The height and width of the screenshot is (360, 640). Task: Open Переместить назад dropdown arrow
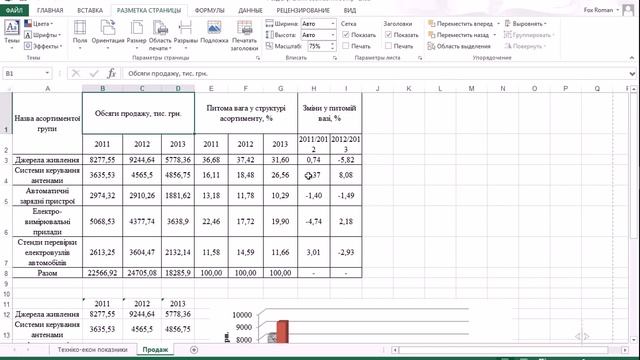click(x=494, y=35)
